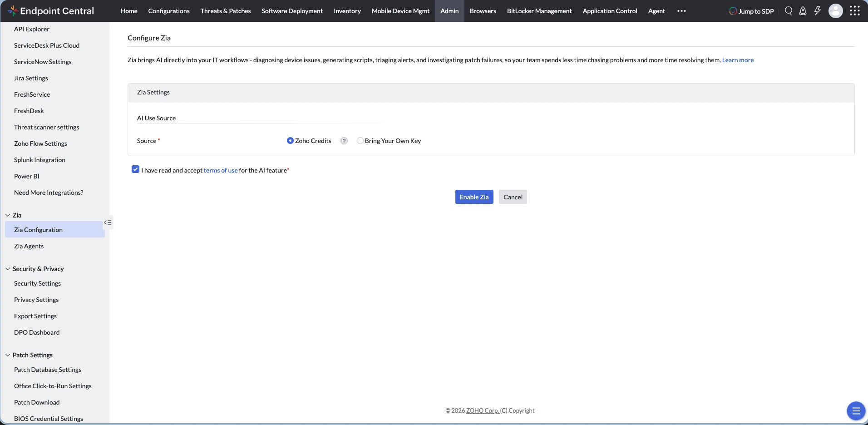This screenshot has height=425, width=868.
Task: Collapse the Patch Settings section
Action: pyautogui.click(x=8, y=355)
